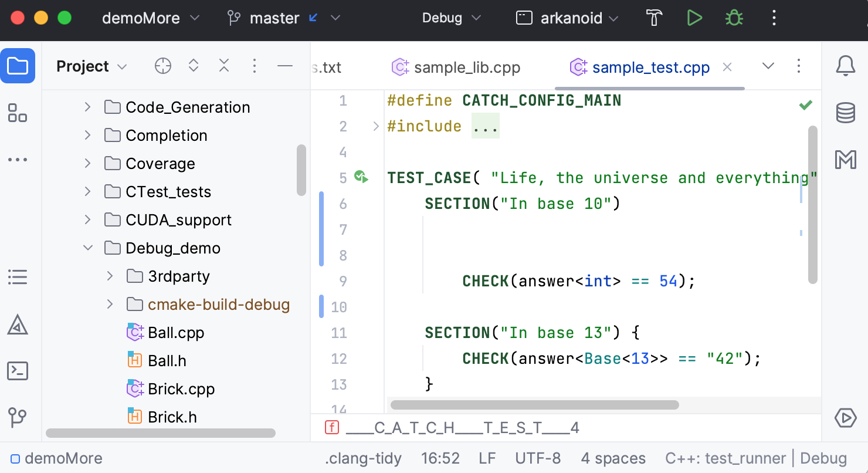
Task: Open the Problems tool window
Action: coord(18,325)
